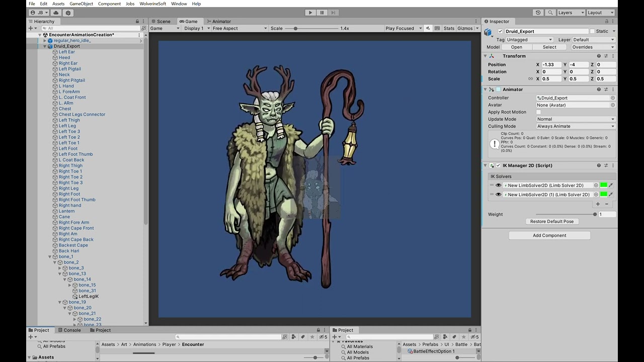Click the model Open button
The width and height of the screenshot is (644, 362).
(517, 47)
